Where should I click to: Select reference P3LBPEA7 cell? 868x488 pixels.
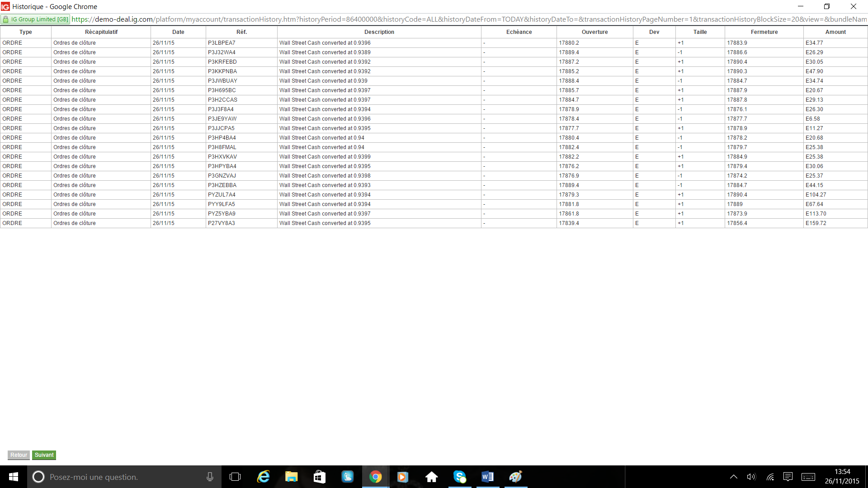222,43
